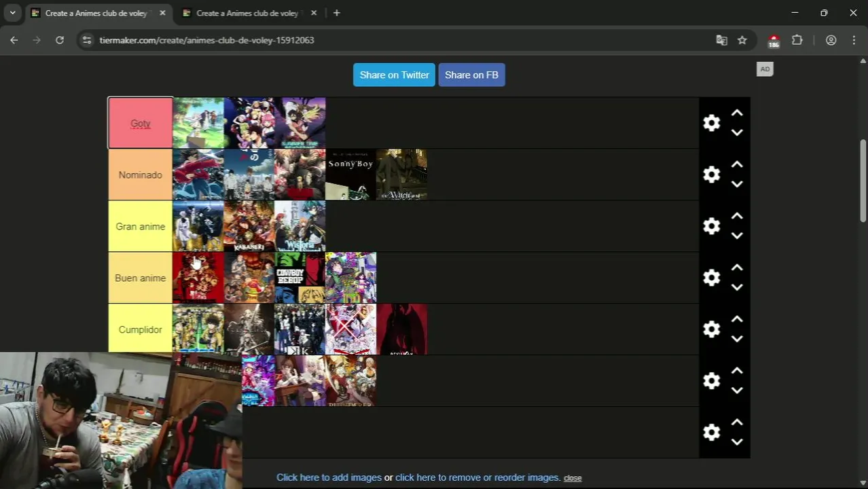Open new browser tab with plus
The width and height of the screenshot is (868, 489).
point(336,13)
